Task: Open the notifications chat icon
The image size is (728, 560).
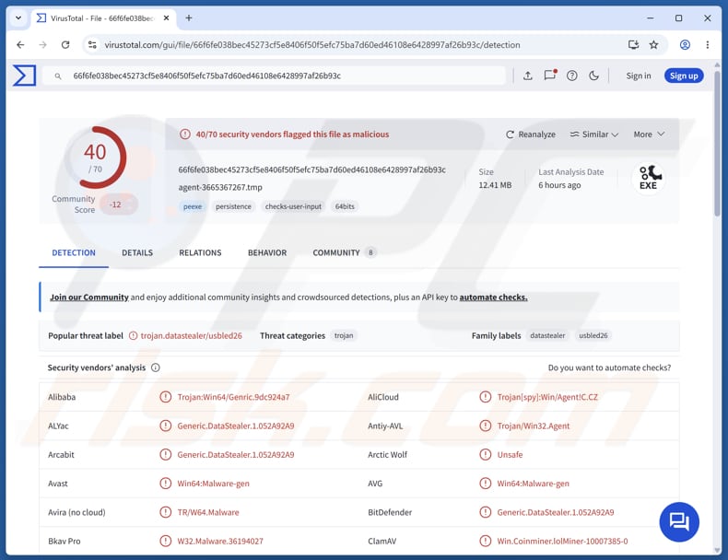Action: point(550,76)
